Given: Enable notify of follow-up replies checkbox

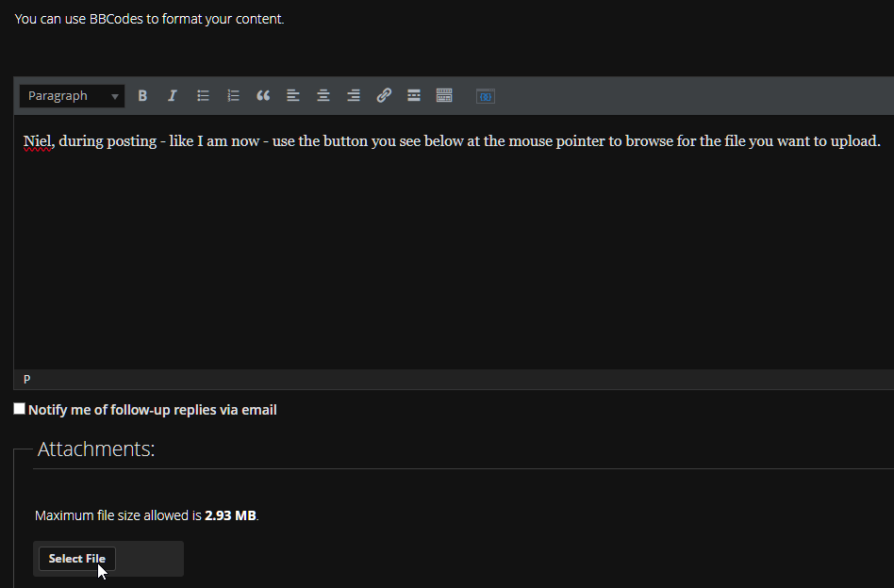Looking at the screenshot, I should 20,409.
